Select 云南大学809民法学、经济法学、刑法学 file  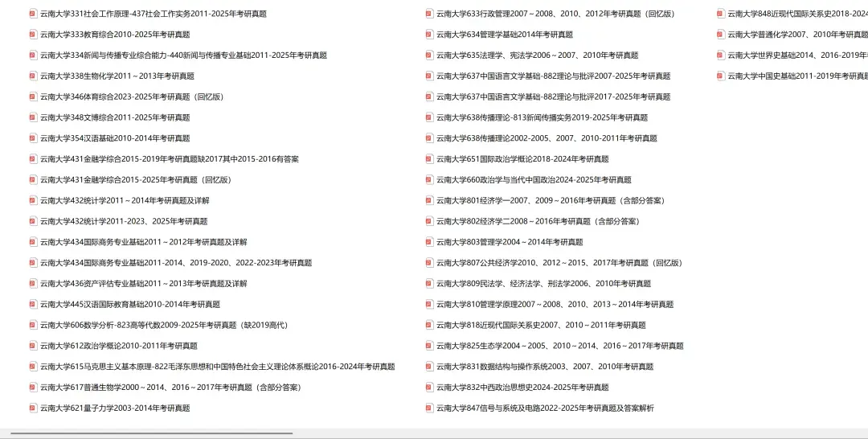pos(543,284)
